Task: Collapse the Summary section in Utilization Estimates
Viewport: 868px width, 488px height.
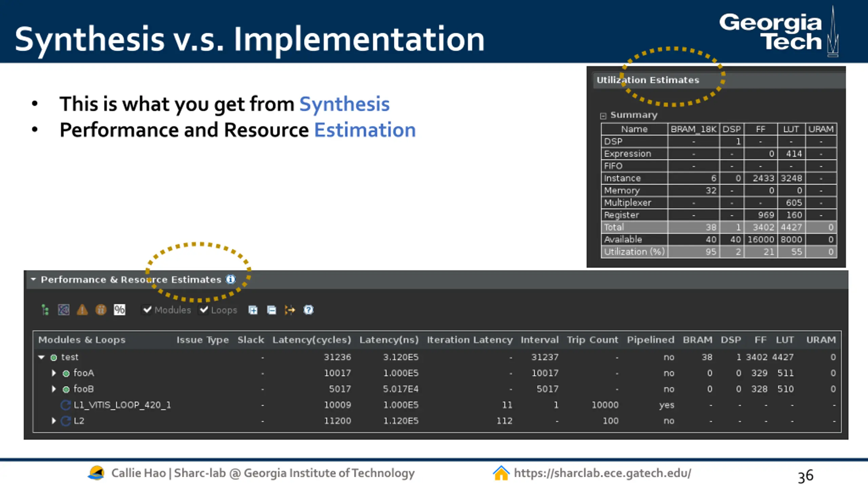Action: 603,116
